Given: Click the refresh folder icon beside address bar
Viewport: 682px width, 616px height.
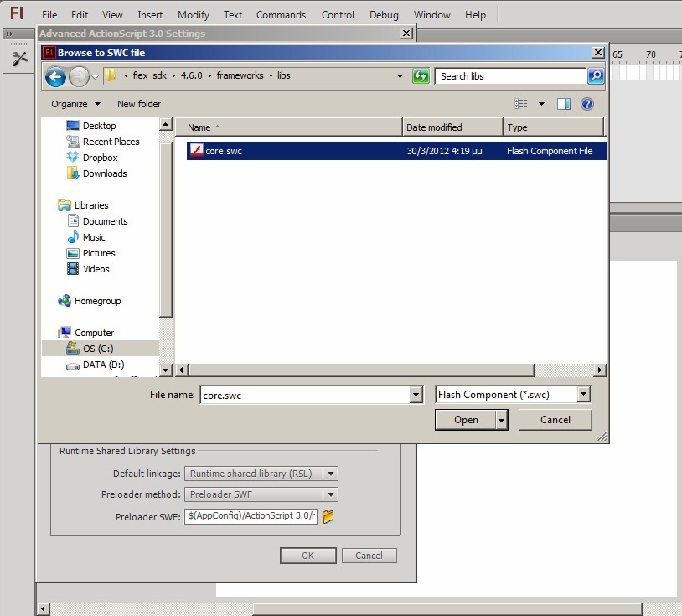Looking at the screenshot, I should point(421,76).
